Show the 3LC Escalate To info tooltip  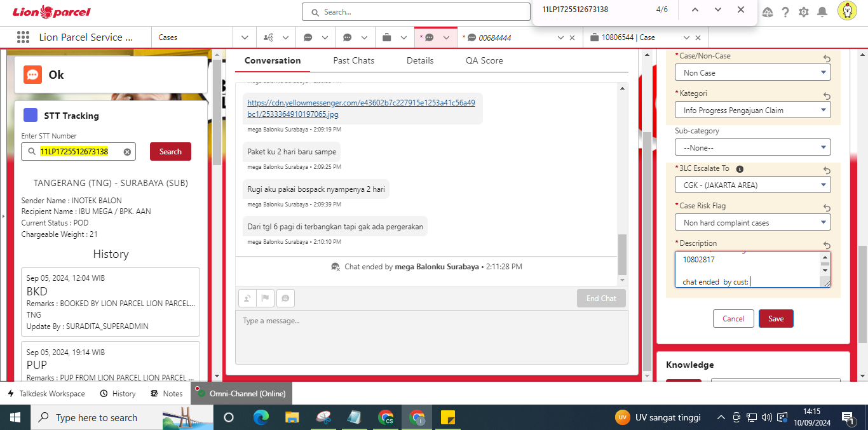pos(740,169)
